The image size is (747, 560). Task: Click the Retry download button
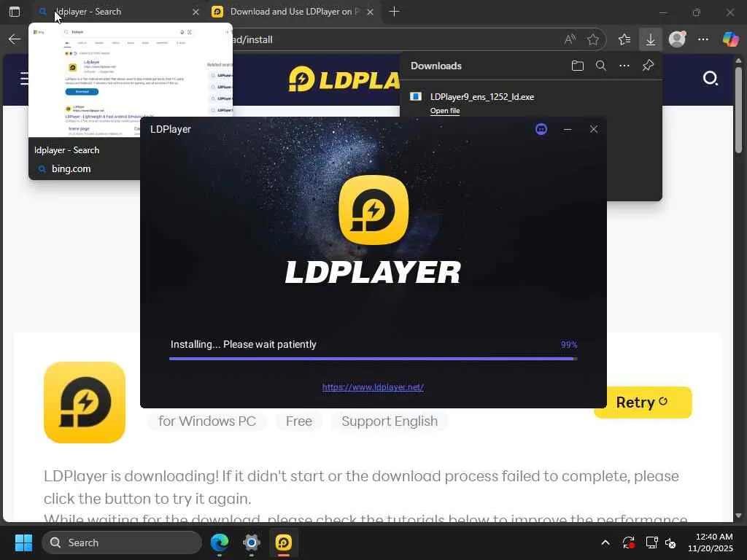pos(643,402)
